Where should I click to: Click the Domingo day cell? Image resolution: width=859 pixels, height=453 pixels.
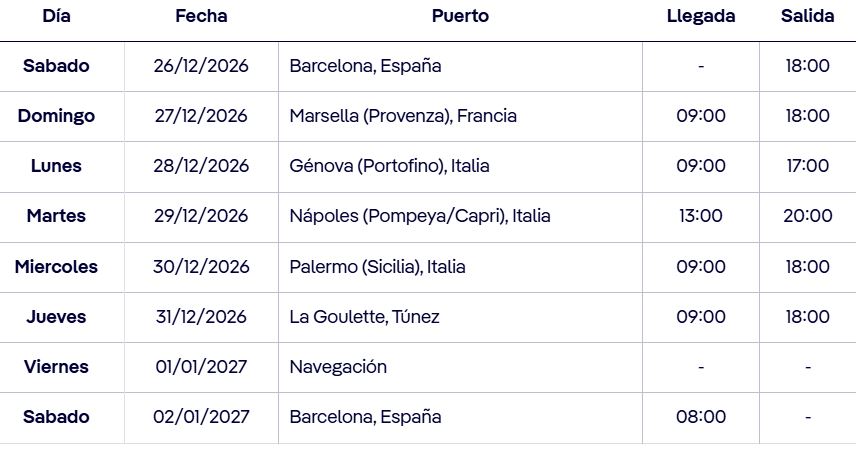point(56,116)
